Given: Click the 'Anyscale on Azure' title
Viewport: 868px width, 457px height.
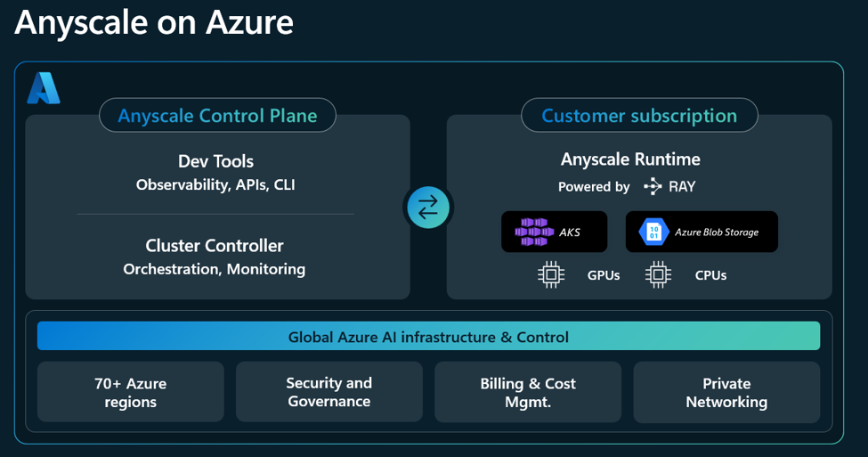Looking at the screenshot, I should 154,23.
